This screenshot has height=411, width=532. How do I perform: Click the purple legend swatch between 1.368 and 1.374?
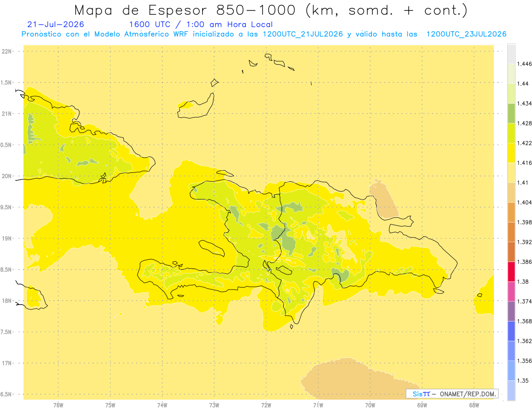(x=511, y=311)
